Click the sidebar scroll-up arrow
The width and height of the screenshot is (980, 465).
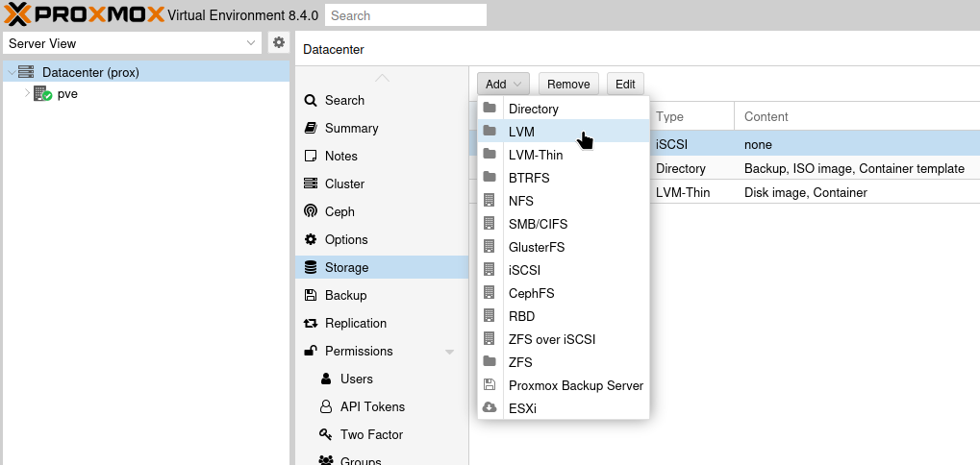pyautogui.click(x=382, y=78)
